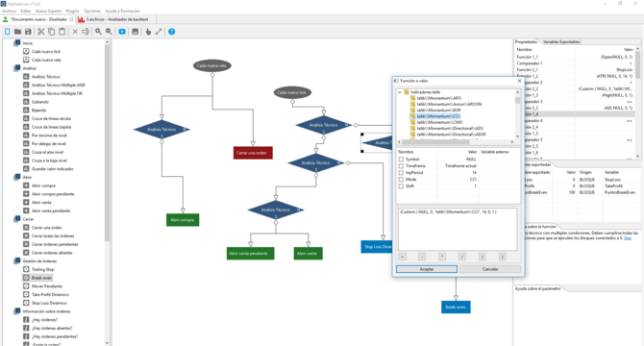This screenshot has height=346, width=644.
Task: Create a new document from the toolbar
Action: pos(8,32)
